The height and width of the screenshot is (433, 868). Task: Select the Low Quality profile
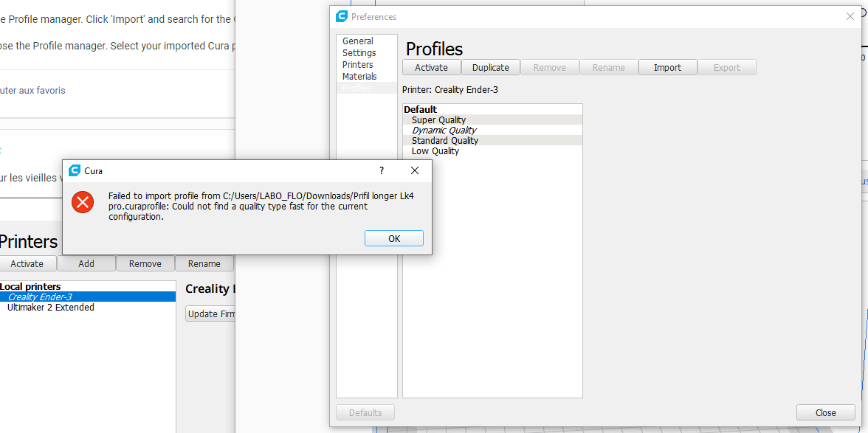493,151
